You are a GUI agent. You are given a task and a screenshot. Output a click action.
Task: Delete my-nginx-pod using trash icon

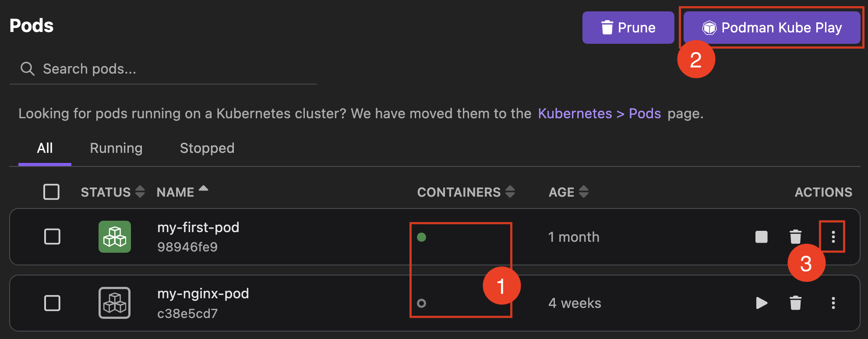(795, 303)
